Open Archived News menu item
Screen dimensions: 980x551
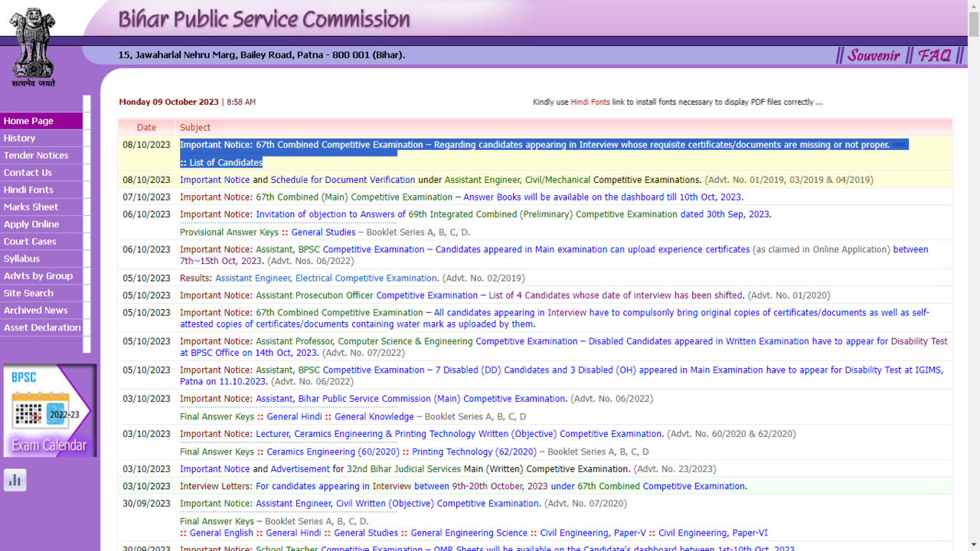point(41,311)
